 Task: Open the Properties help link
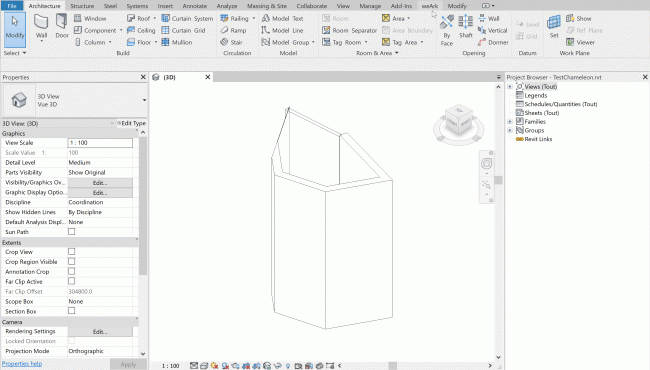tap(22, 364)
